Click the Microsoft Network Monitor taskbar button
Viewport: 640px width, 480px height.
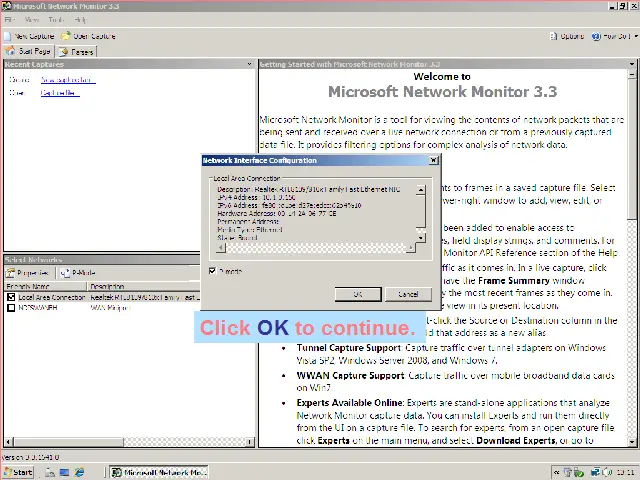159,472
